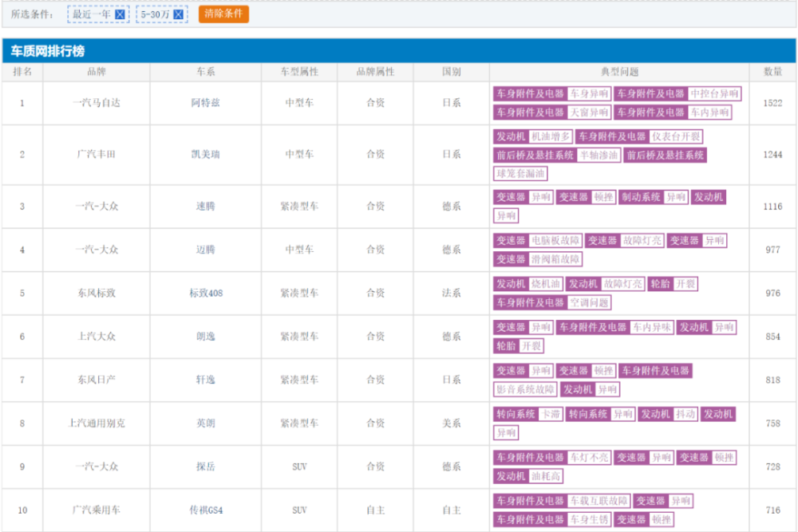Open the 阿特兹 car series link
This screenshot has height=532, width=798.
(x=206, y=103)
